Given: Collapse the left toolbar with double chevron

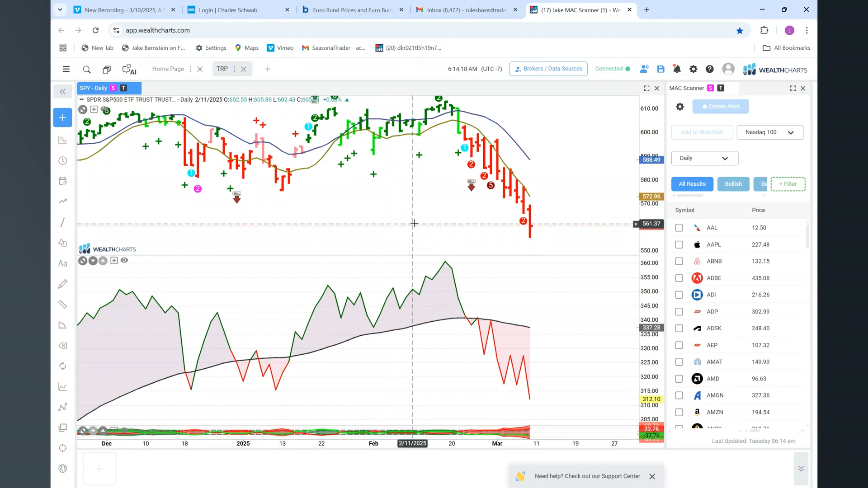Looking at the screenshot, I should click(62, 92).
